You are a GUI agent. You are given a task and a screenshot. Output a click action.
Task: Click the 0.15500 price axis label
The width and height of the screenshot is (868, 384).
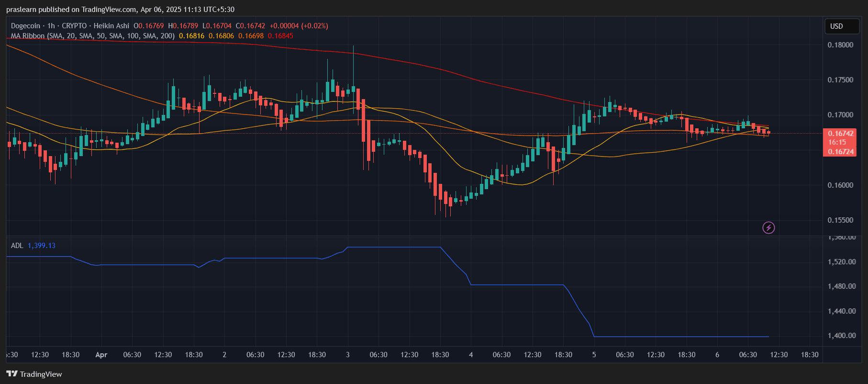(840, 220)
